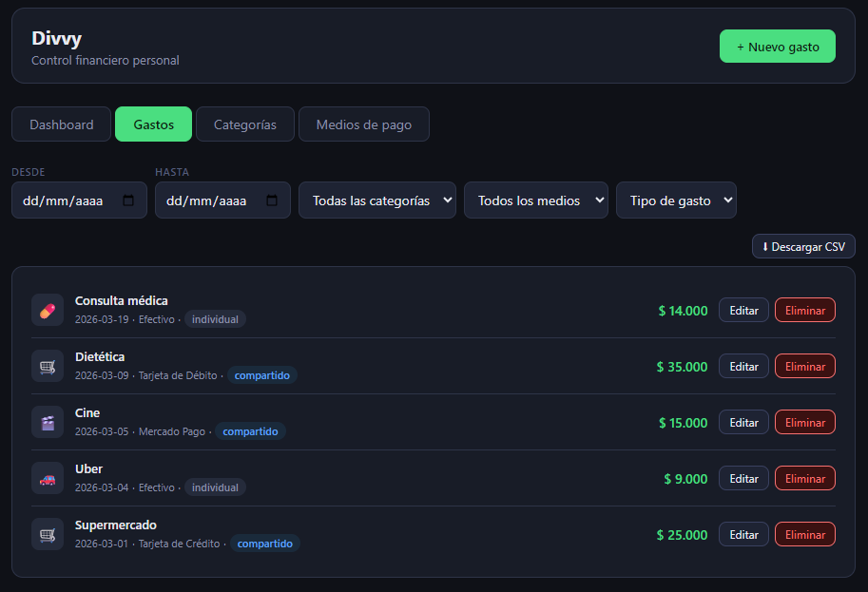Open the Todos los medios dropdown
Viewport: 868px width, 592px height.
click(535, 201)
